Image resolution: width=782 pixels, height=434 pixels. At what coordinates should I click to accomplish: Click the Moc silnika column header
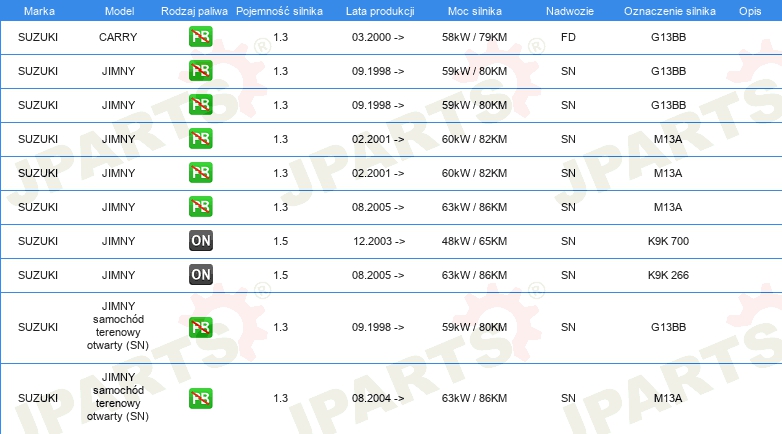tap(474, 11)
